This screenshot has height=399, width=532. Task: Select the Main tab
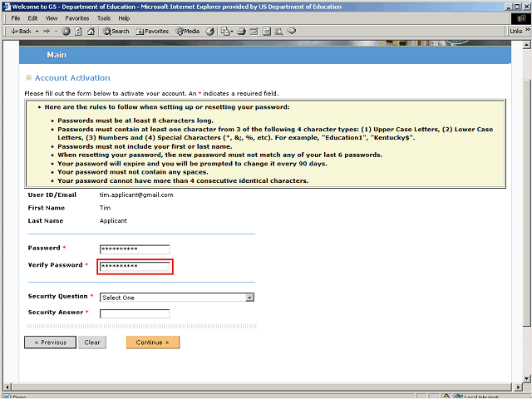(x=57, y=55)
